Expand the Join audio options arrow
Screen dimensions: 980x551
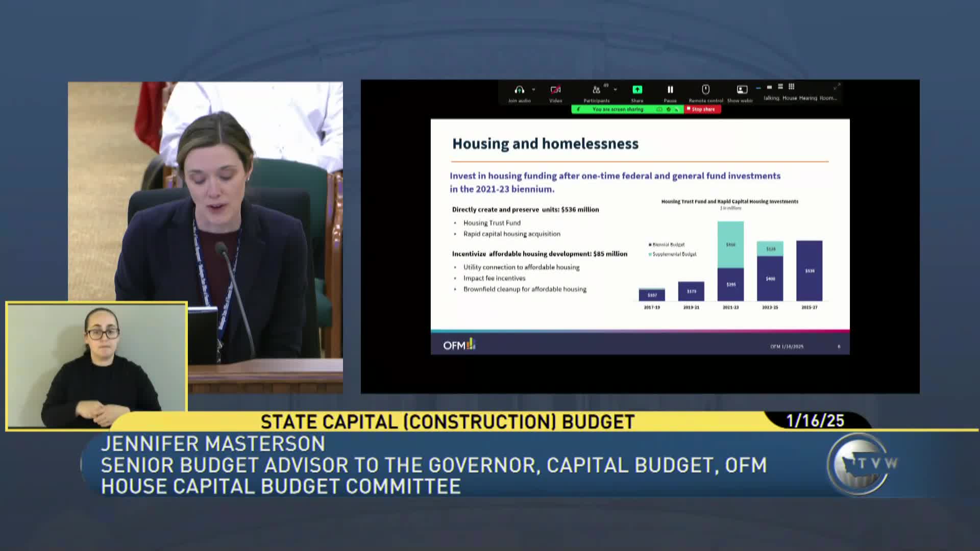click(533, 90)
